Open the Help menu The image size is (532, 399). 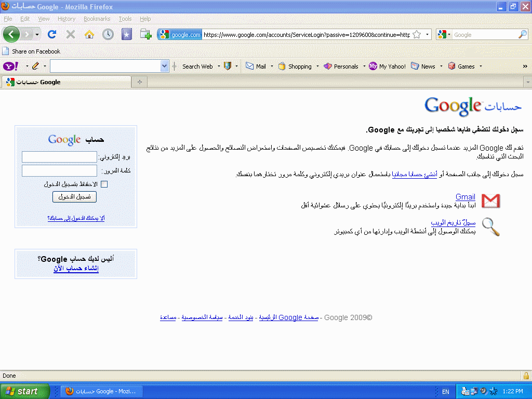pyautogui.click(x=145, y=19)
